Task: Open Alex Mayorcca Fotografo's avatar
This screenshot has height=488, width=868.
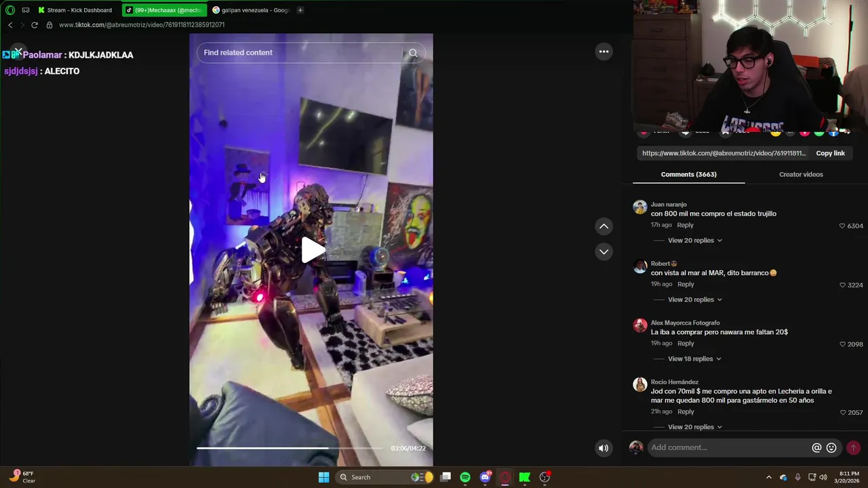Action: [639, 326]
